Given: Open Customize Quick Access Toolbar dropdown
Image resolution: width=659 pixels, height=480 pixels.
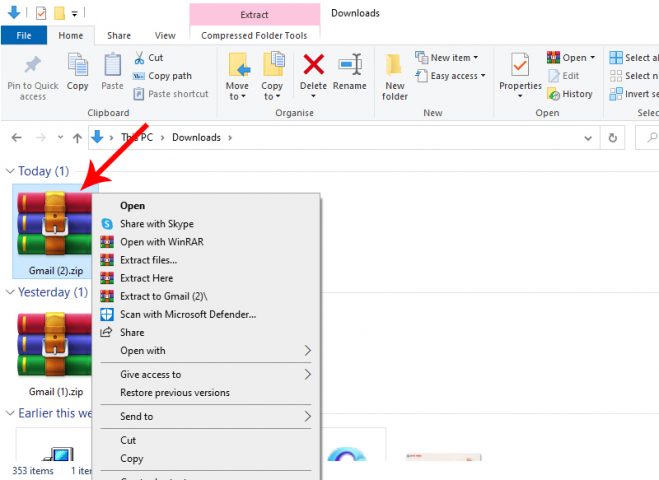Looking at the screenshot, I should 74,14.
